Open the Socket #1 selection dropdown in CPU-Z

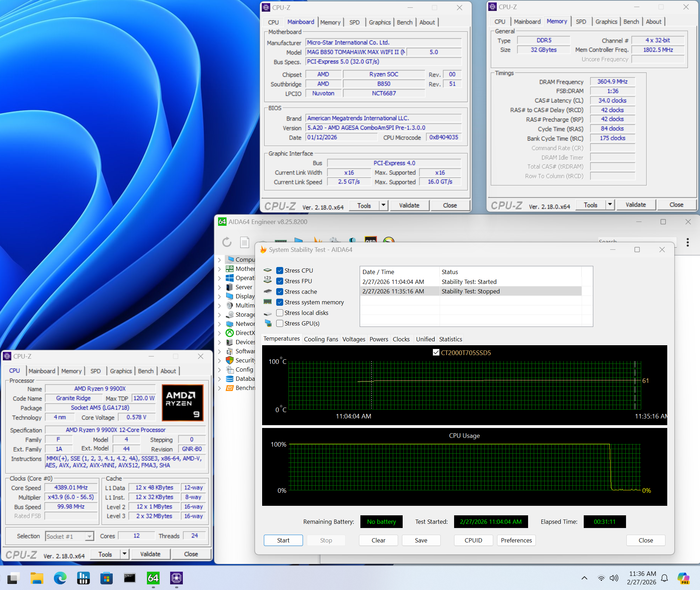tap(89, 536)
